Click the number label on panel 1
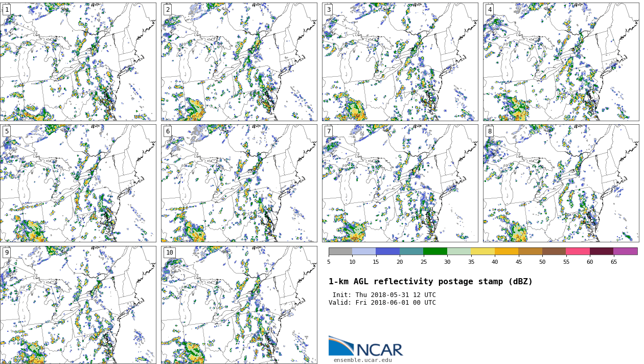 6,10
